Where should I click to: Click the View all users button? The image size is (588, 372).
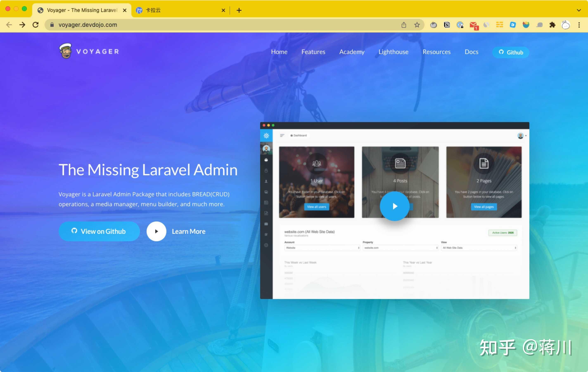(x=317, y=207)
